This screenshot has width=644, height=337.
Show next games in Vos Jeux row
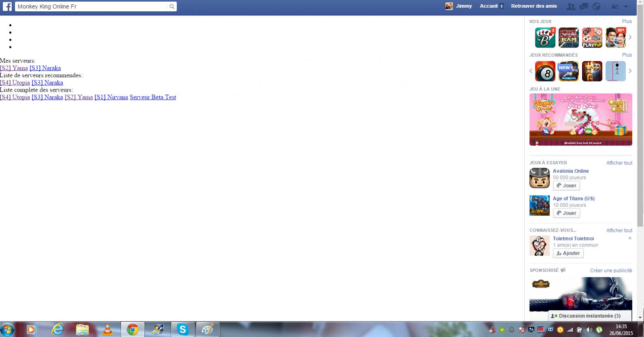point(630,38)
